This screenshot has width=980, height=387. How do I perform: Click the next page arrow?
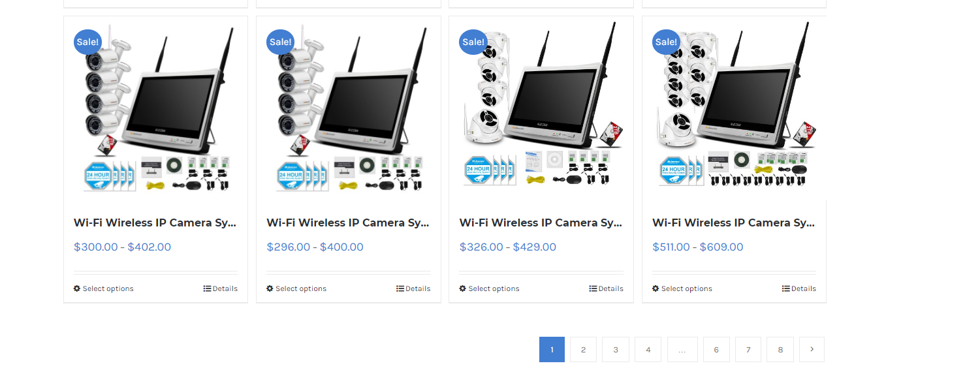click(x=812, y=349)
